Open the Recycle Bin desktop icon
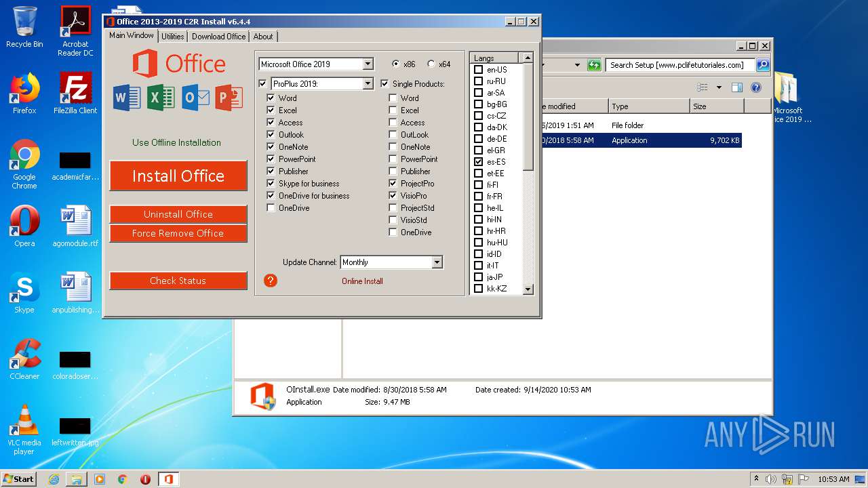The height and width of the screenshot is (488, 868). [24, 27]
